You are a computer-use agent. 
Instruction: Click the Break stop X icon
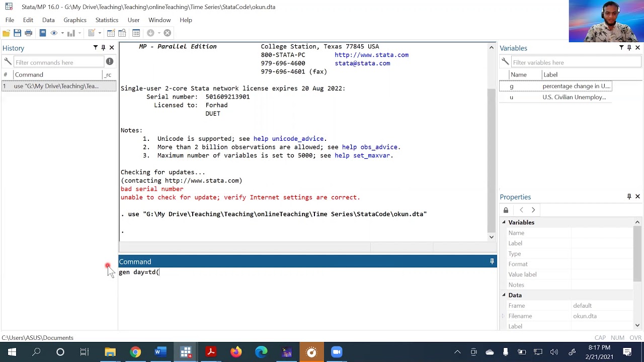168,33
